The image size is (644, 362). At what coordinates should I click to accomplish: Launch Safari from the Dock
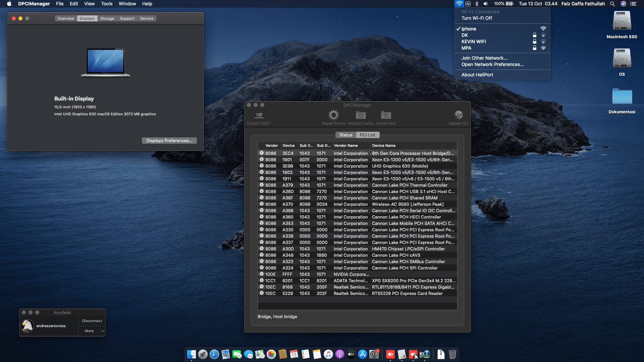coord(214,354)
